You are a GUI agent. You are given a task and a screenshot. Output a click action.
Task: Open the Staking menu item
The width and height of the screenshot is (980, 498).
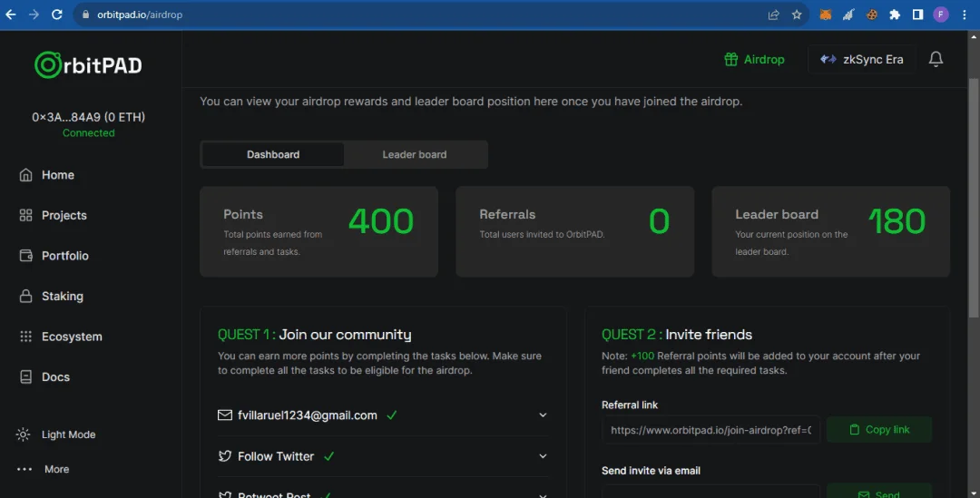[x=51, y=296]
